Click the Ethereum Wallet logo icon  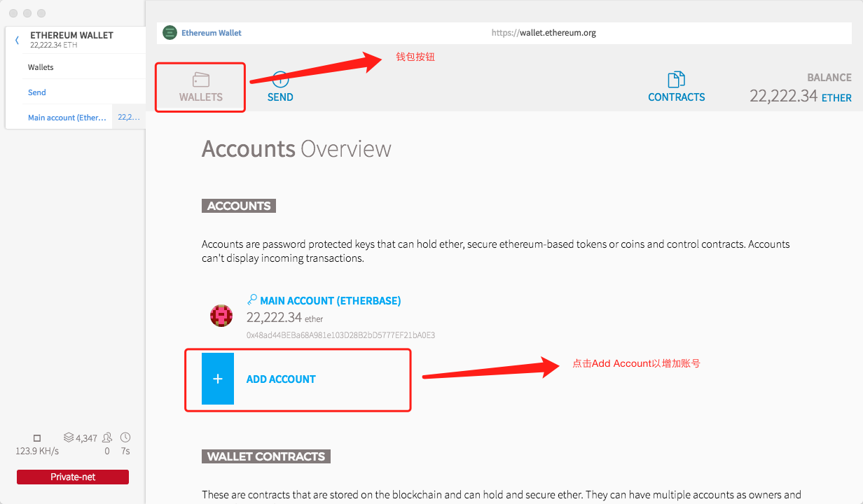(x=170, y=33)
